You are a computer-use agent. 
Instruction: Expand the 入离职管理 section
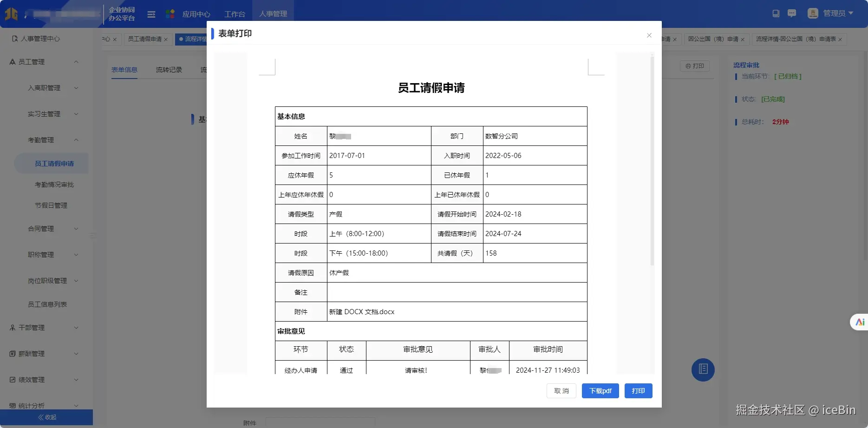[x=44, y=87]
